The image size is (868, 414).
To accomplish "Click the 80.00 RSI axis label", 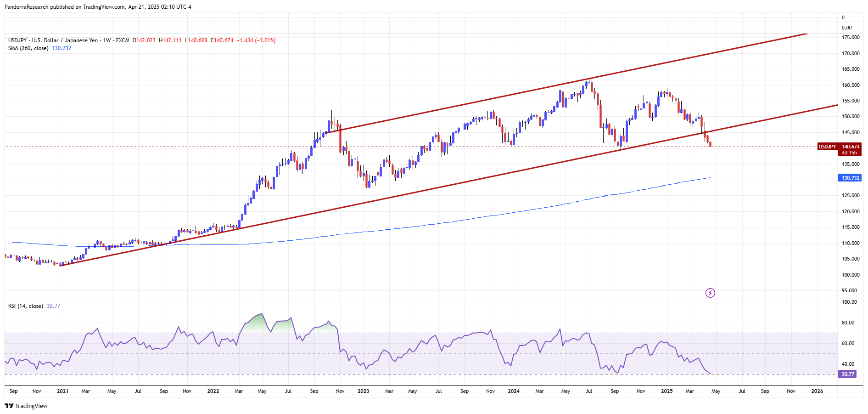I will (x=848, y=323).
